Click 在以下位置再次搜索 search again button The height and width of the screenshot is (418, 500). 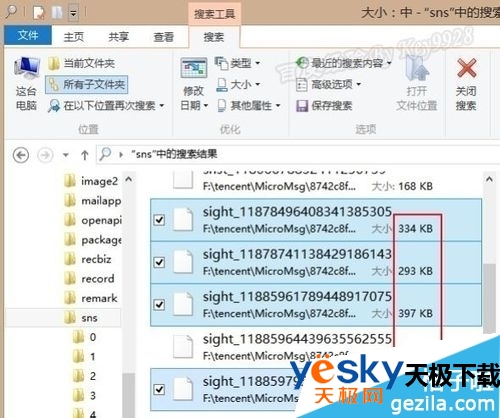click(106, 106)
